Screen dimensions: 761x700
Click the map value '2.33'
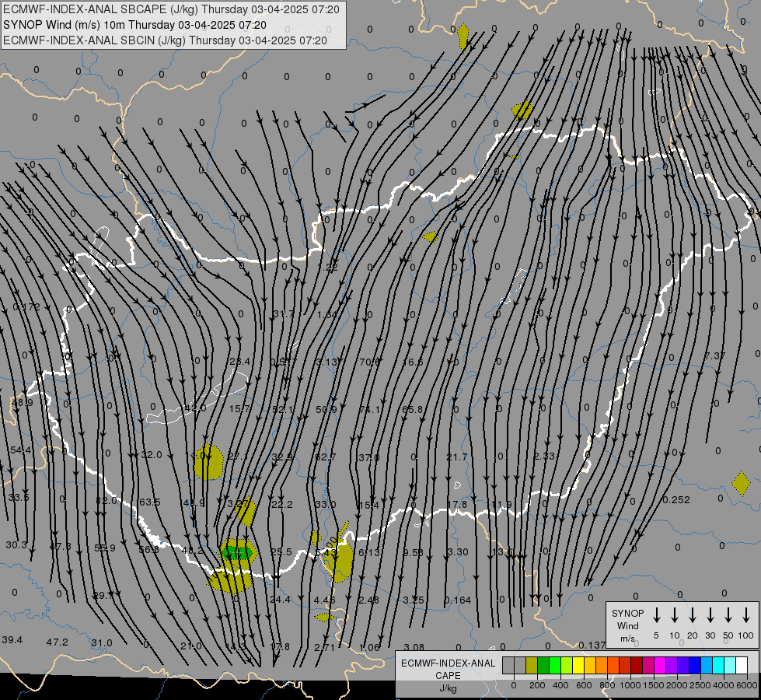[x=544, y=456]
